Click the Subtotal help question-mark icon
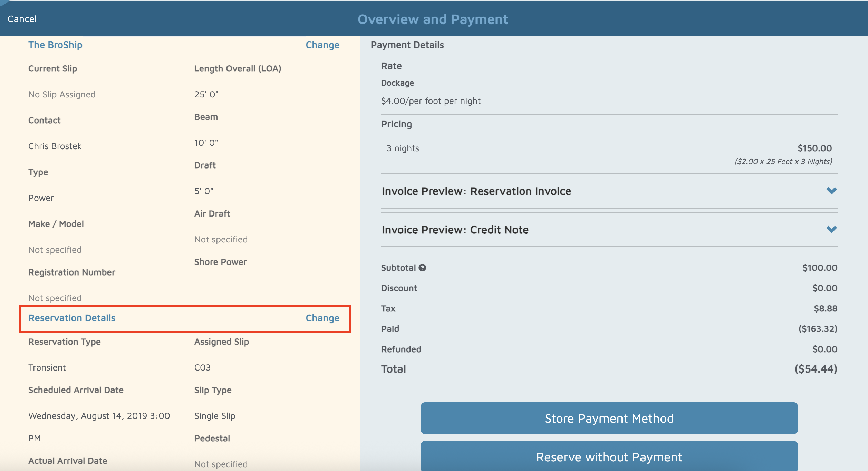The image size is (868, 471). click(x=422, y=268)
